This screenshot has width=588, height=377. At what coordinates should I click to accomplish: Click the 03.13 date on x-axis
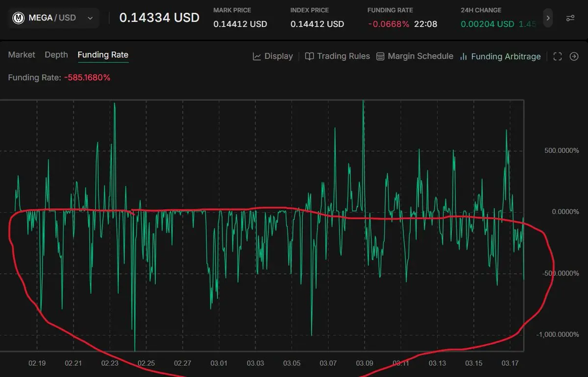(x=437, y=363)
